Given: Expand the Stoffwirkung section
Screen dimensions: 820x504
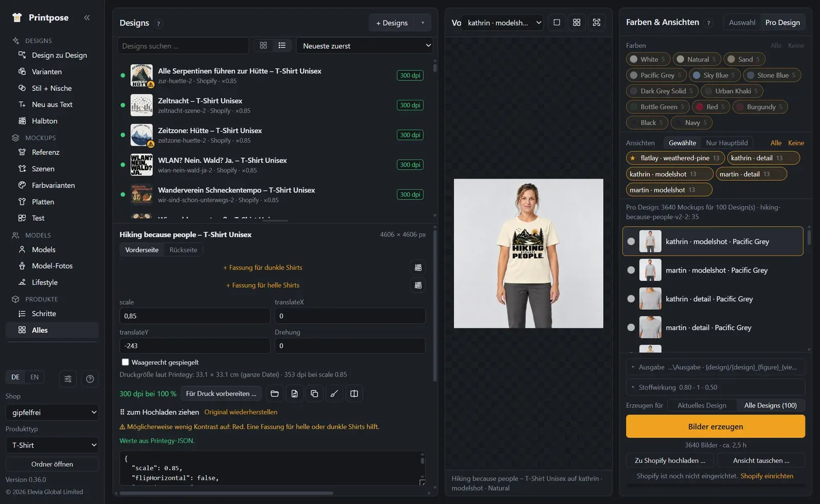Looking at the screenshot, I should click(x=715, y=387).
